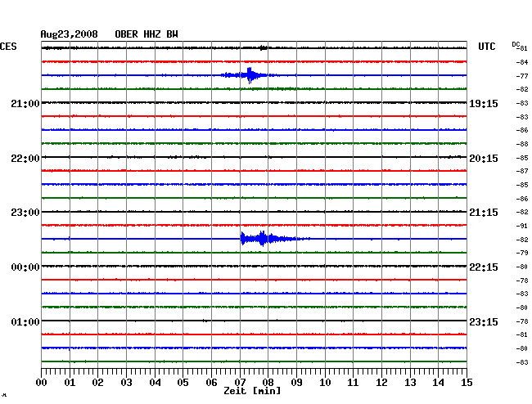The width and height of the screenshot is (532, 404).
Task: Click minute axis tick label 11
Action: tap(354, 382)
